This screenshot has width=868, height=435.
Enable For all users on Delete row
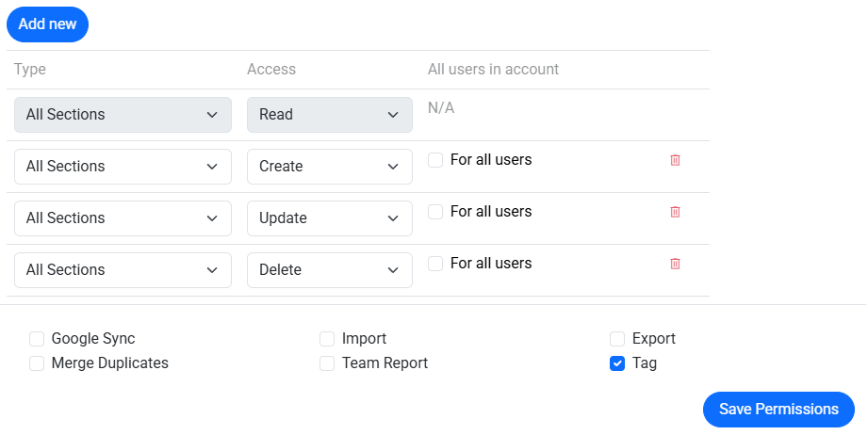click(435, 264)
